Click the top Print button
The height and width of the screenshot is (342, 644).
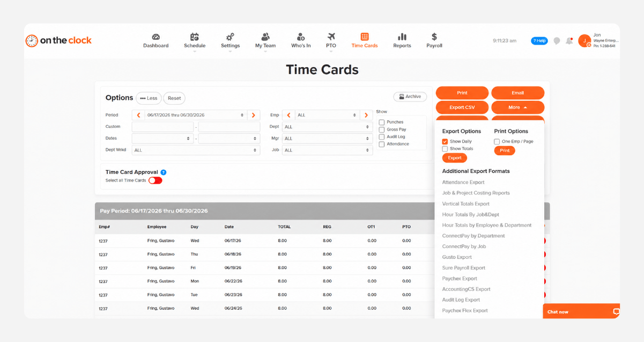pyautogui.click(x=462, y=93)
